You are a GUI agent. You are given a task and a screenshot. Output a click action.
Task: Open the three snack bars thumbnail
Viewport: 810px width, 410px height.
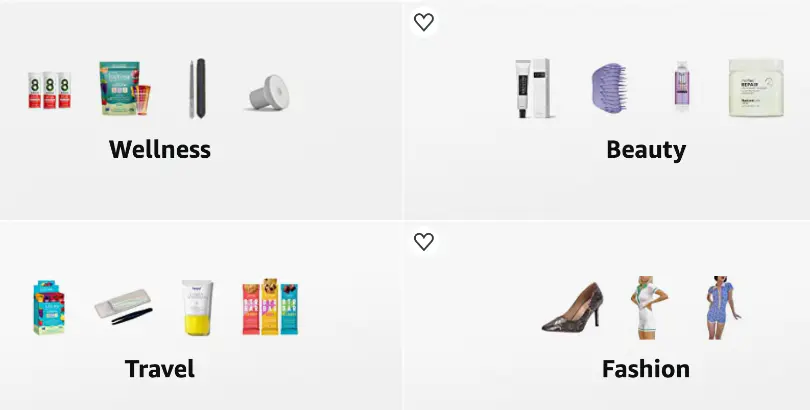(x=270, y=307)
